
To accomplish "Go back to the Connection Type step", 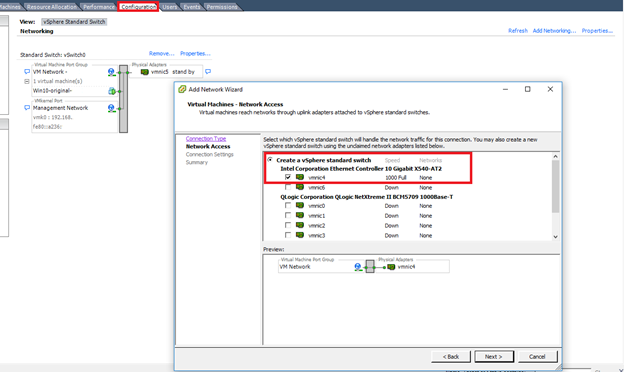I will tap(206, 138).
